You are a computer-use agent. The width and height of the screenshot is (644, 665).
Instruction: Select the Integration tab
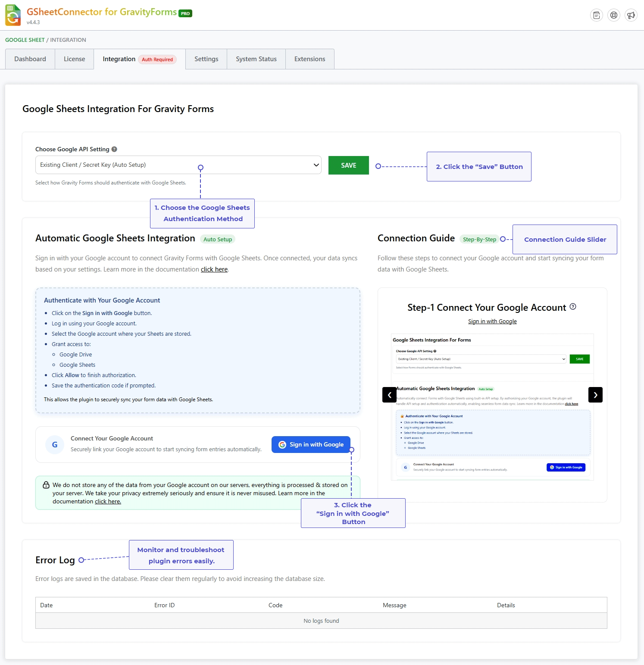click(x=140, y=59)
